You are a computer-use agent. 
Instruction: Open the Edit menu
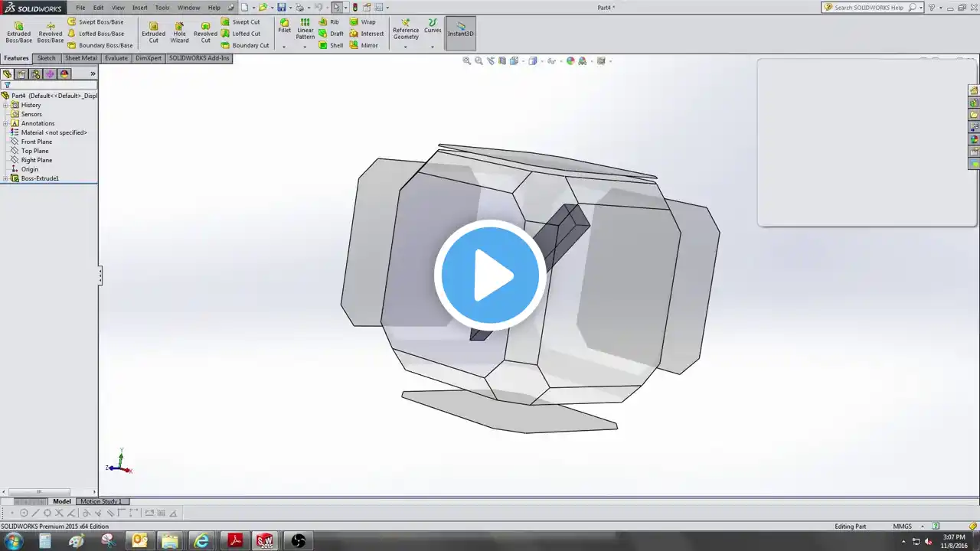click(x=99, y=8)
